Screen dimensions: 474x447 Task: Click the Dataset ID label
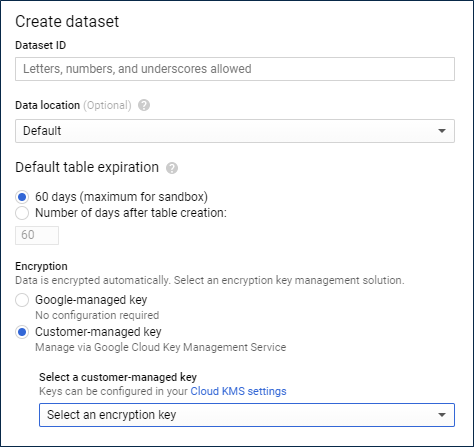click(41, 45)
